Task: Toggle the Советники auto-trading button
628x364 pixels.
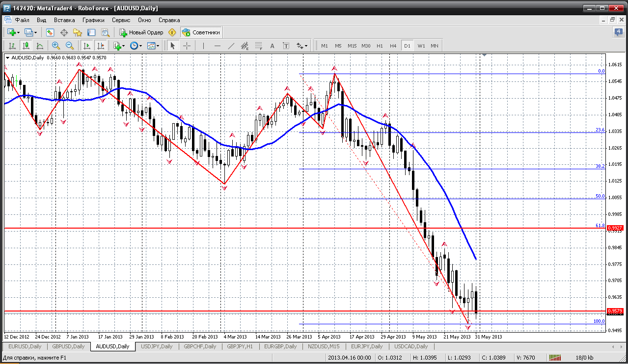Action: [201, 32]
